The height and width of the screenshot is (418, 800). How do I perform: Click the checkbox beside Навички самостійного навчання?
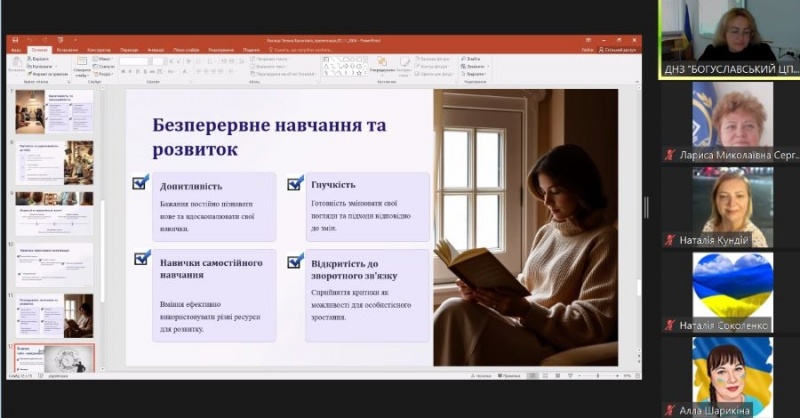pos(140,259)
